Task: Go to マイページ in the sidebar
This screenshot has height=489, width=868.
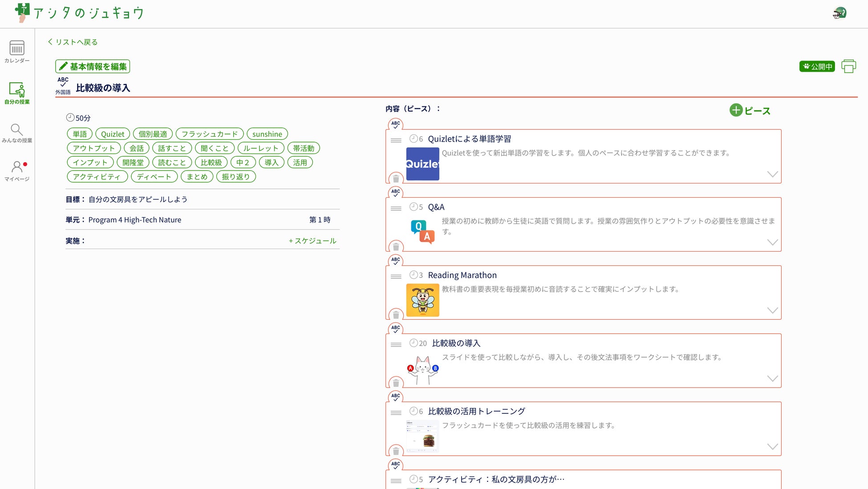Action: pyautogui.click(x=17, y=171)
